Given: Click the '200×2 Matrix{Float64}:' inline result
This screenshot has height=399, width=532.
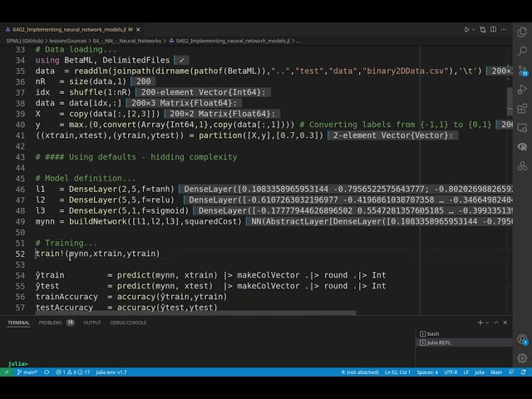Looking at the screenshot, I should pyautogui.click(x=222, y=114).
